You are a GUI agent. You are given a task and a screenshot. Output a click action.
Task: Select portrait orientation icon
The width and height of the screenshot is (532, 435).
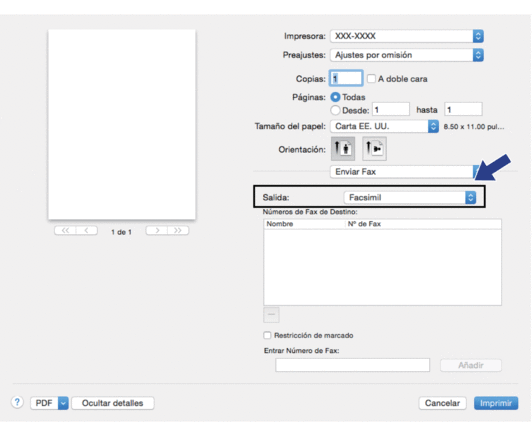pyautogui.click(x=343, y=149)
